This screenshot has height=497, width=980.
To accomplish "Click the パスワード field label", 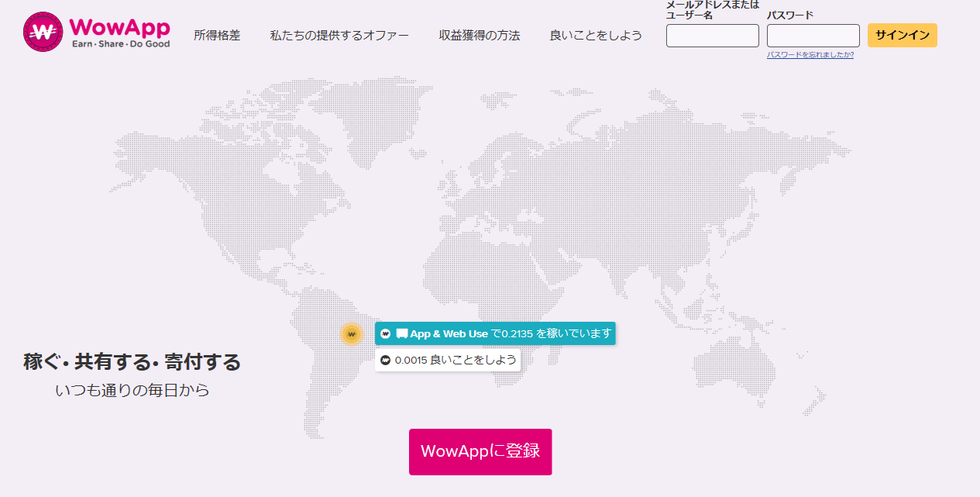I will pyautogui.click(x=790, y=15).
